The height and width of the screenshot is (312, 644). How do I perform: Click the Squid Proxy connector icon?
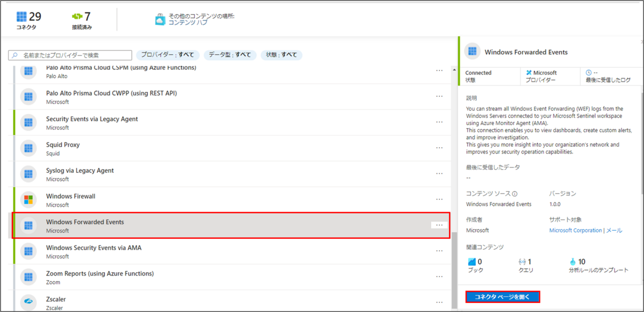(x=28, y=148)
